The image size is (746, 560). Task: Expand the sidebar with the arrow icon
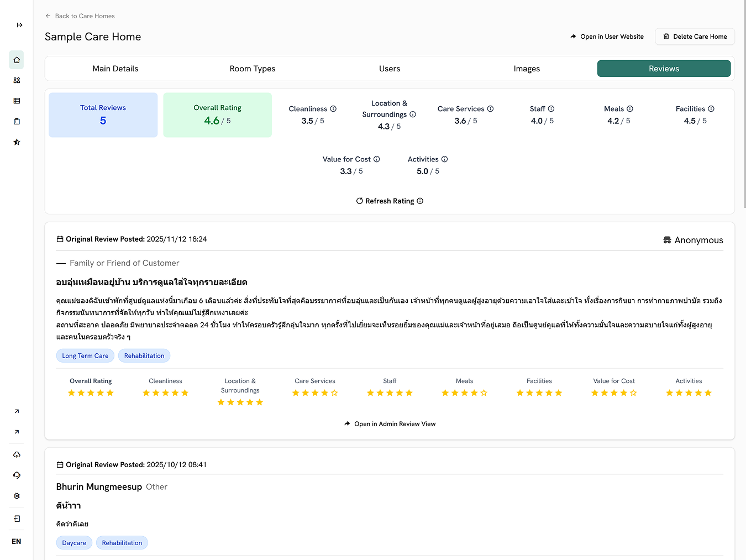click(19, 25)
